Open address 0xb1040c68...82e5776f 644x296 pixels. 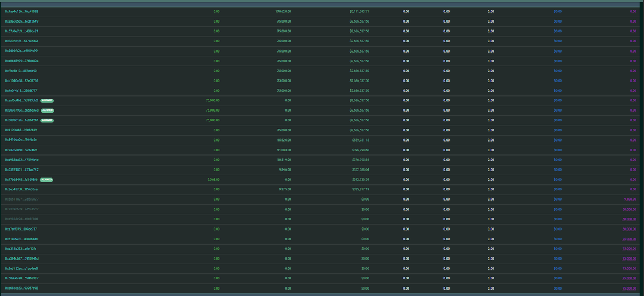tap(21, 80)
